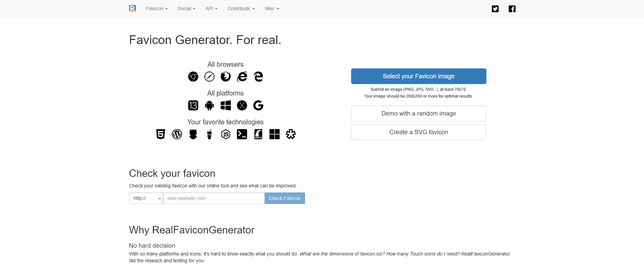
Task: Click the 'All browsers' label
Action: (225, 64)
